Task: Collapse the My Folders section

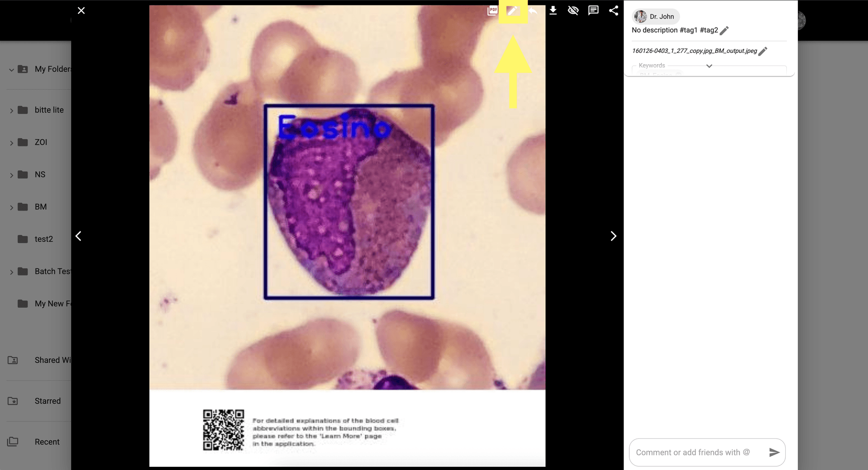Action: click(x=11, y=70)
